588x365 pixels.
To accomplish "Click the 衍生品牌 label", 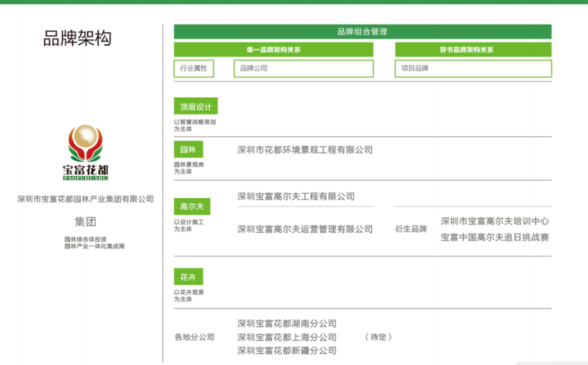I will click(x=411, y=229).
